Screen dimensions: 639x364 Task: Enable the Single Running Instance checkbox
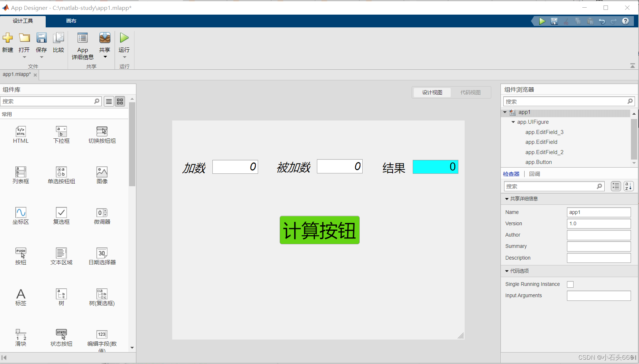click(570, 284)
